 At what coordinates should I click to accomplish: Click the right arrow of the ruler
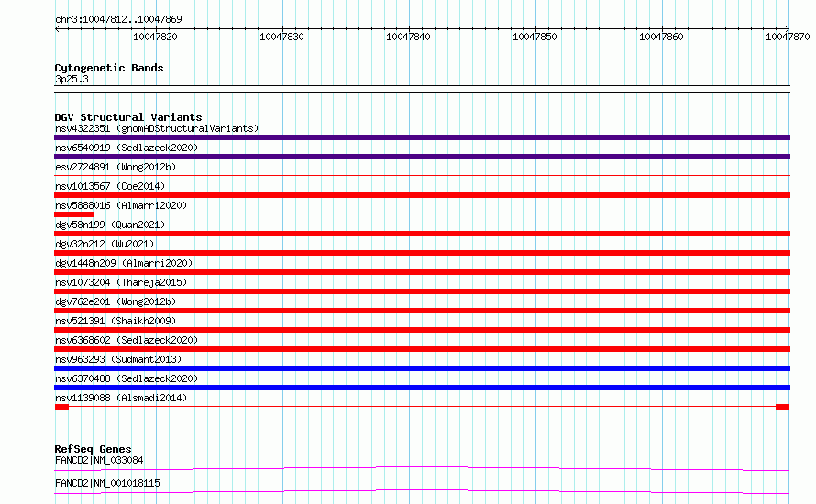pyautogui.click(x=788, y=28)
